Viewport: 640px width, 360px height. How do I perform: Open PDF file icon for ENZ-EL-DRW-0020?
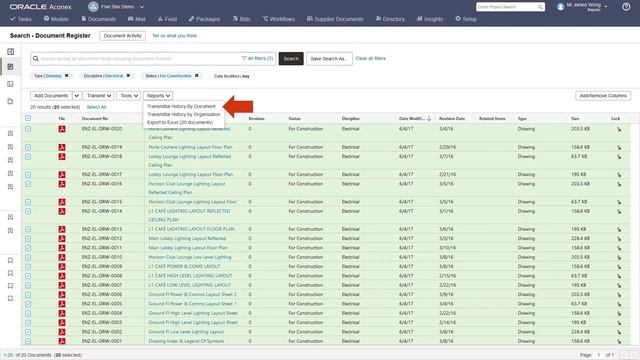(x=62, y=129)
